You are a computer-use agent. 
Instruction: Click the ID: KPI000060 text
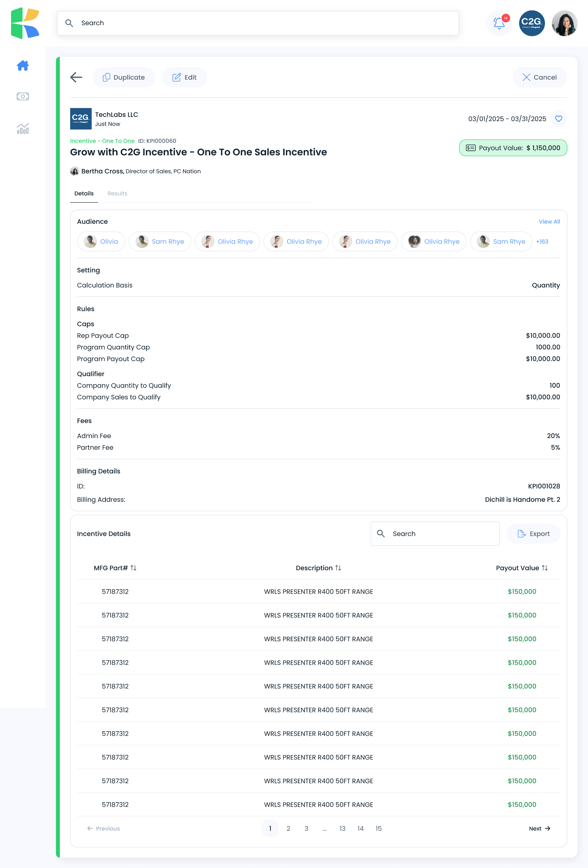[x=157, y=141]
